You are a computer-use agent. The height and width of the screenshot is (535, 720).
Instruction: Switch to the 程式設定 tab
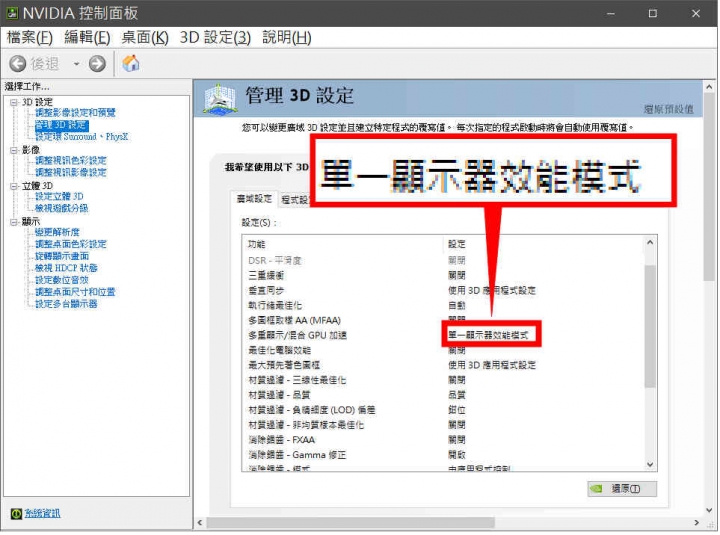point(295,200)
